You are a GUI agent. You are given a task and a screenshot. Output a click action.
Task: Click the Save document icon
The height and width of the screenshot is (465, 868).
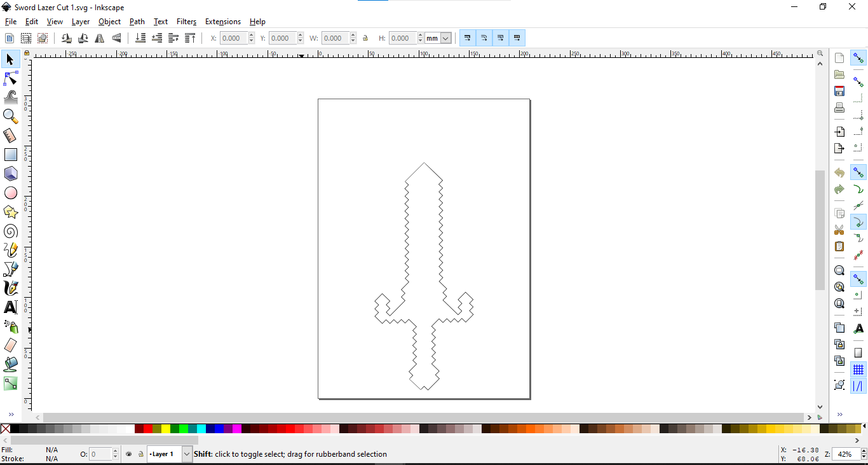point(839,91)
